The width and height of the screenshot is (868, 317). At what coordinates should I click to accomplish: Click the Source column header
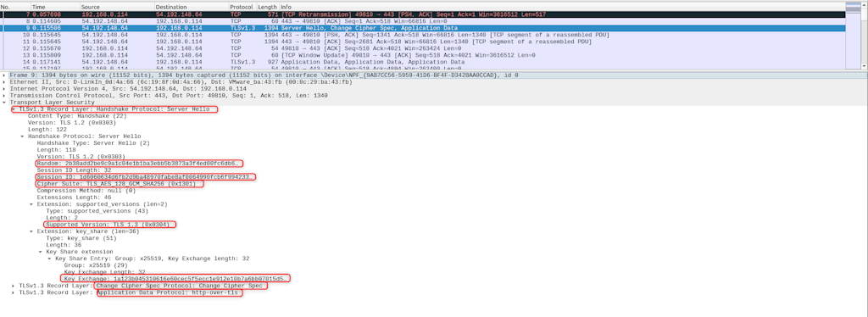117,7
